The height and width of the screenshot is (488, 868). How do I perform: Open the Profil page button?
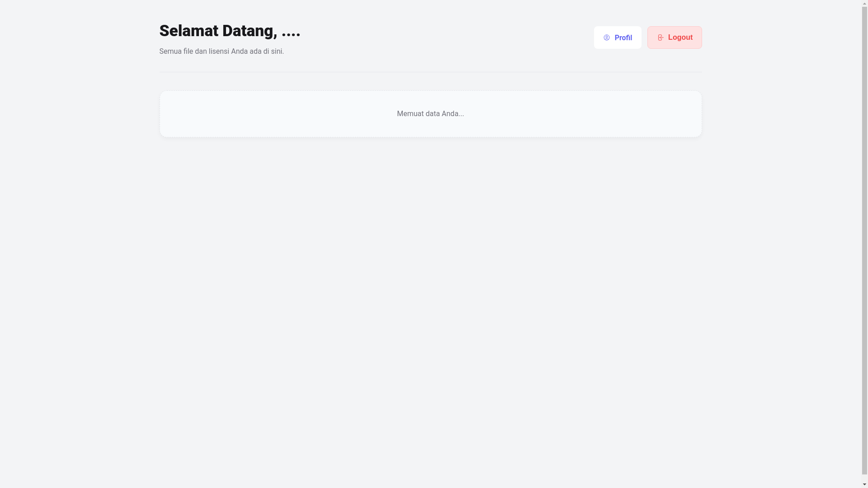(617, 38)
